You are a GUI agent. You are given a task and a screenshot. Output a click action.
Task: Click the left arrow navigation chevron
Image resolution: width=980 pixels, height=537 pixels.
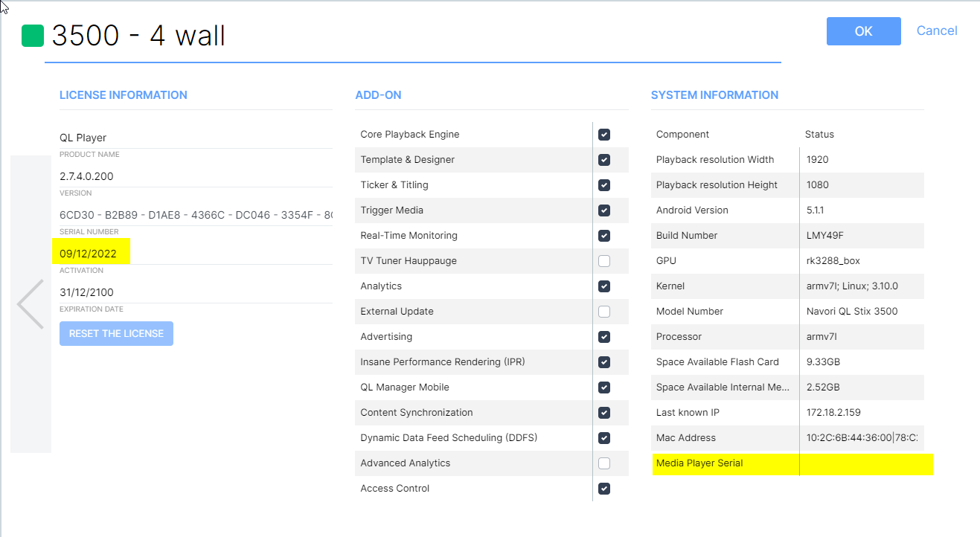[31, 304]
